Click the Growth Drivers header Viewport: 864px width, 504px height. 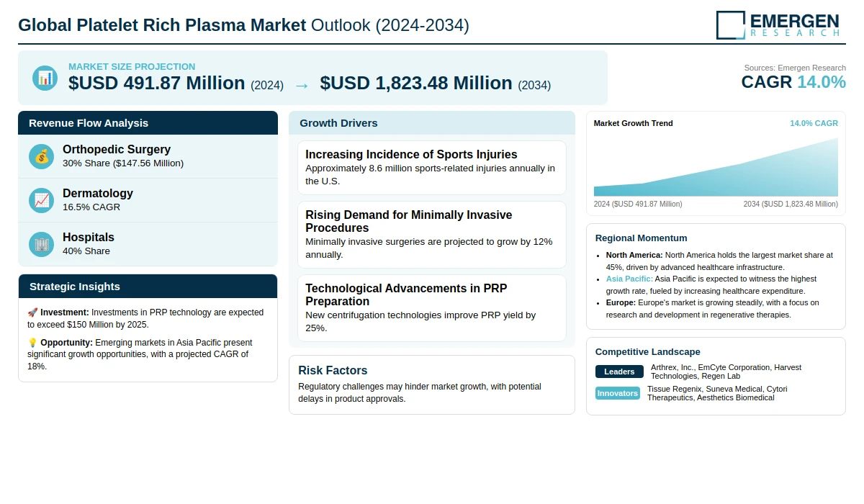tap(432, 122)
